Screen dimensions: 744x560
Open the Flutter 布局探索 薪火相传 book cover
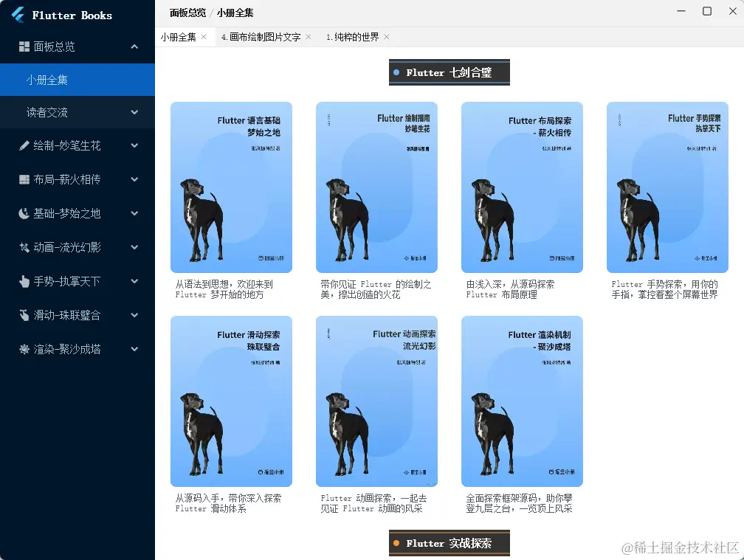[522, 187]
